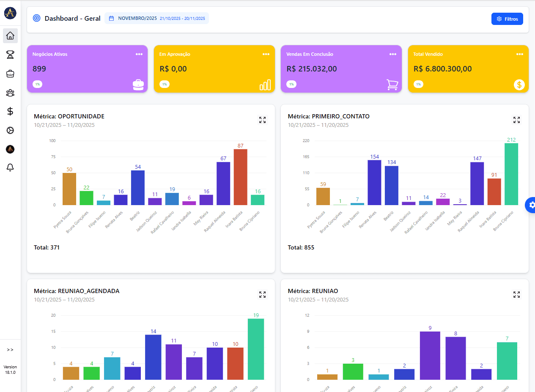Select the contacts/people icon in the sidebar
The height and width of the screenshot is (392, 535).
(10, 93)
